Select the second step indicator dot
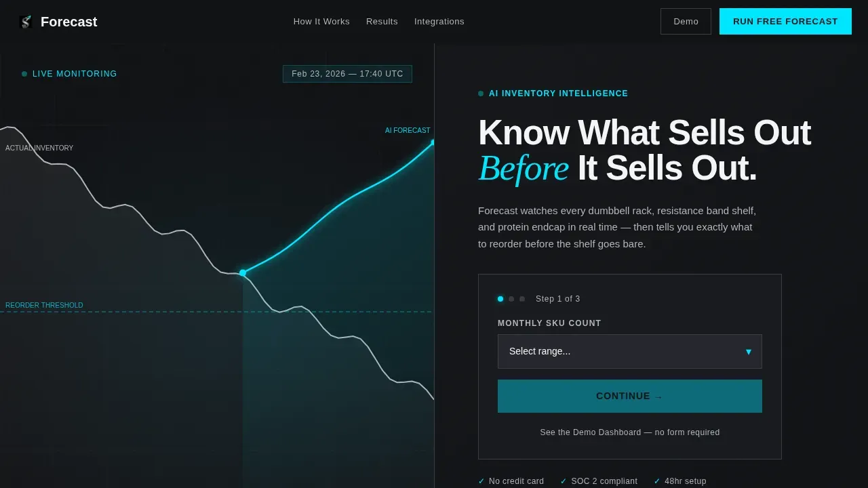The image size is (868, 488). pyautogui.click(x=511, y=299)
